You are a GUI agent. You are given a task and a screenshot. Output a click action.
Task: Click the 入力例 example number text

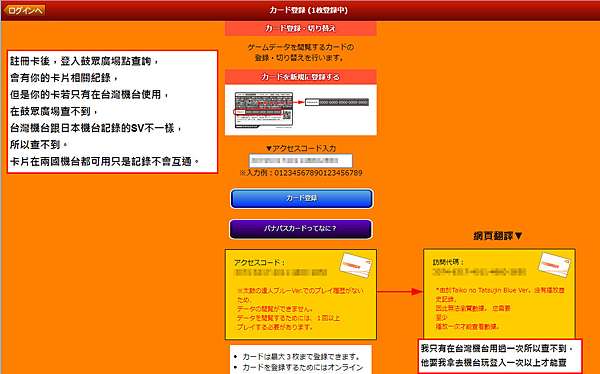[x=301, y=173]
